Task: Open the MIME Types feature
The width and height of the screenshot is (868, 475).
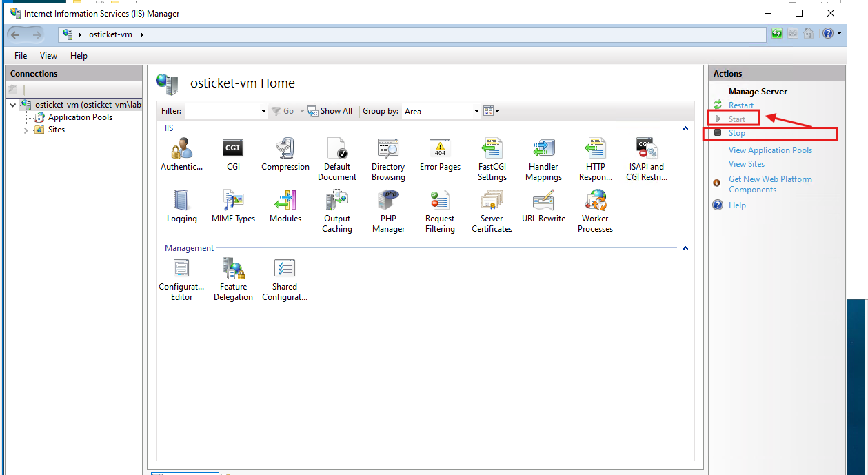Action: [233, 206]
